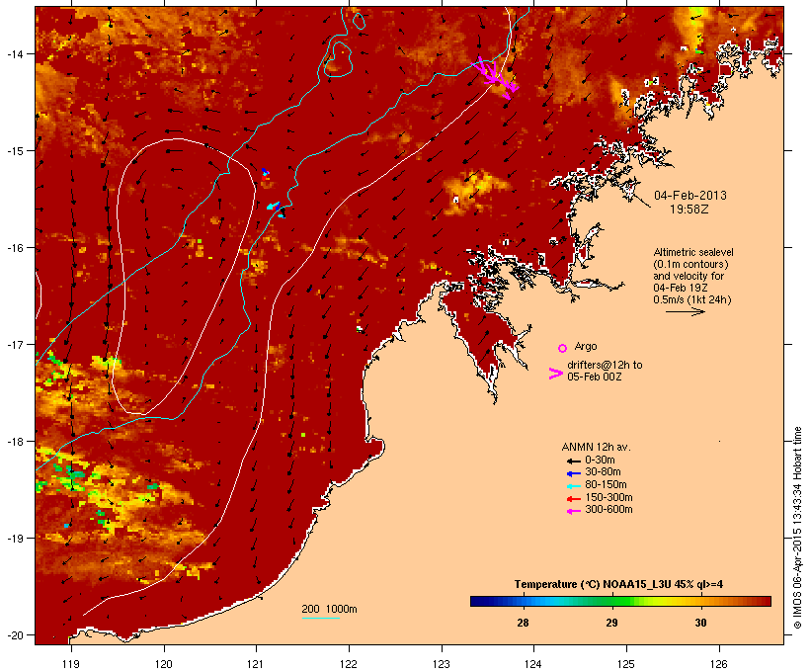Click the black 0-30m arrow legend icon
The height and width of the screenshot is (672, 810).
(573, 462)
